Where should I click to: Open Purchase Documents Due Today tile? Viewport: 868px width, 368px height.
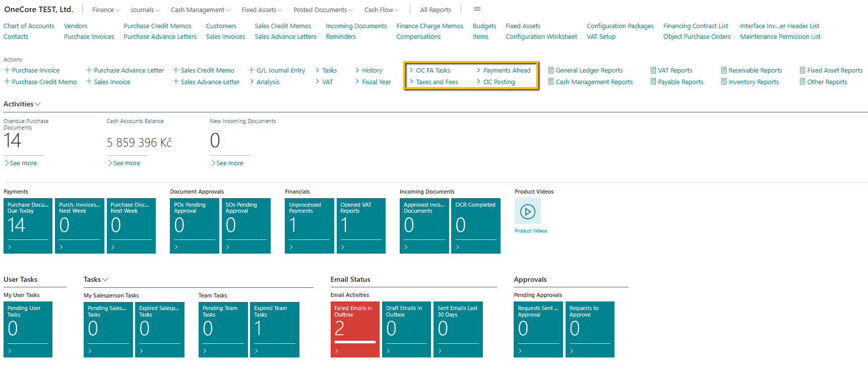pos(28,225)
